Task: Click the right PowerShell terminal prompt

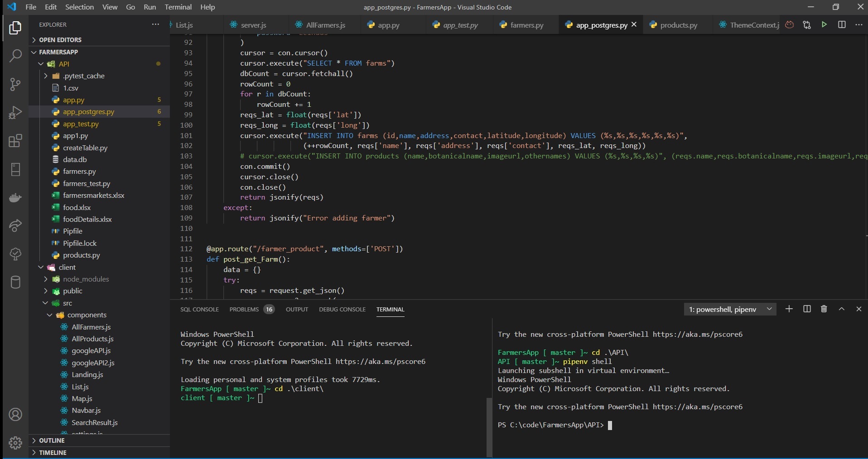Action: point(550,425)
